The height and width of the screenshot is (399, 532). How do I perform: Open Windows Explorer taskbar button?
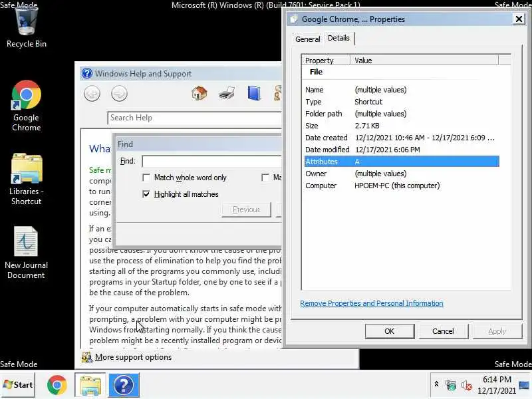(90, 385)
